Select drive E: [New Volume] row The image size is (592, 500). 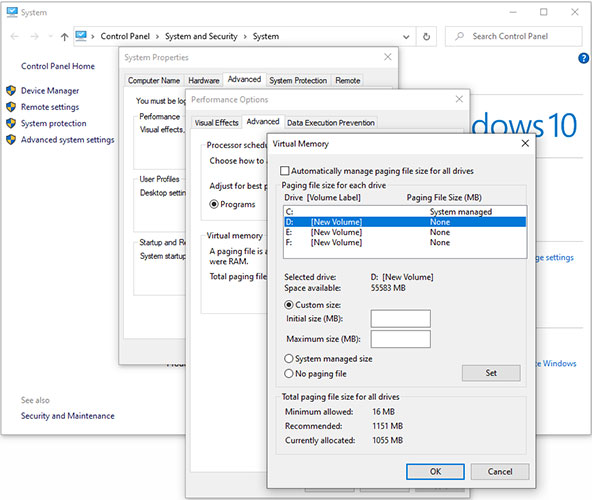coord(405,232)
